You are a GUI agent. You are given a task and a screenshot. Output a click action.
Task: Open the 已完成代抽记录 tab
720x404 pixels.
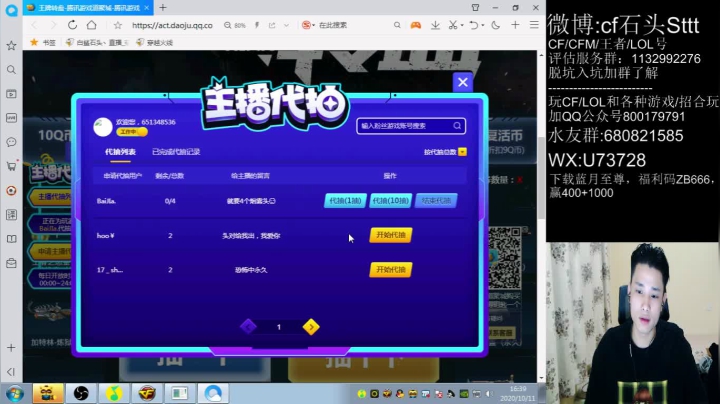176,152
